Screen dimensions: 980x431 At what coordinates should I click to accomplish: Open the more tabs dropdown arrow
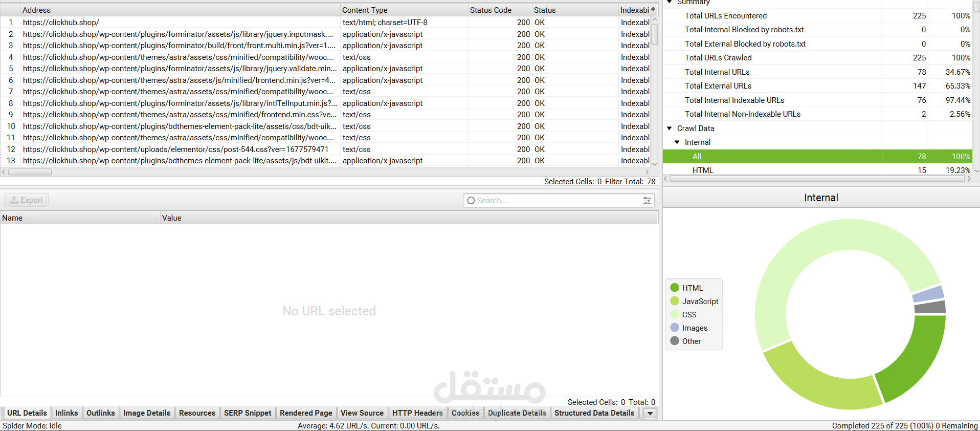(650, 413)
